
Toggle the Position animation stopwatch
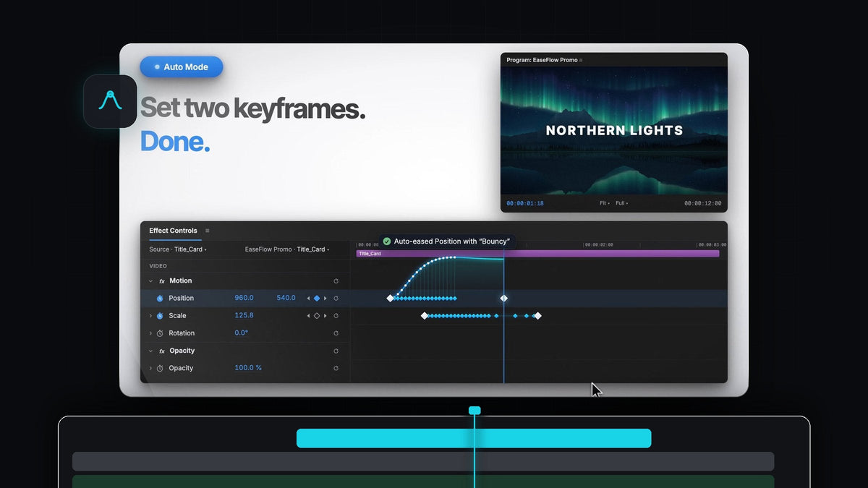[x=160, y=298]
